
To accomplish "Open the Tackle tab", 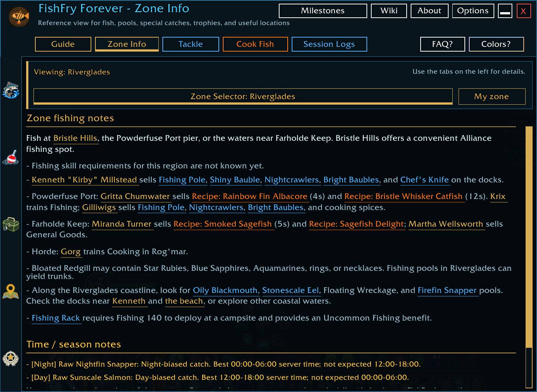I will click(x=190, y=44).
